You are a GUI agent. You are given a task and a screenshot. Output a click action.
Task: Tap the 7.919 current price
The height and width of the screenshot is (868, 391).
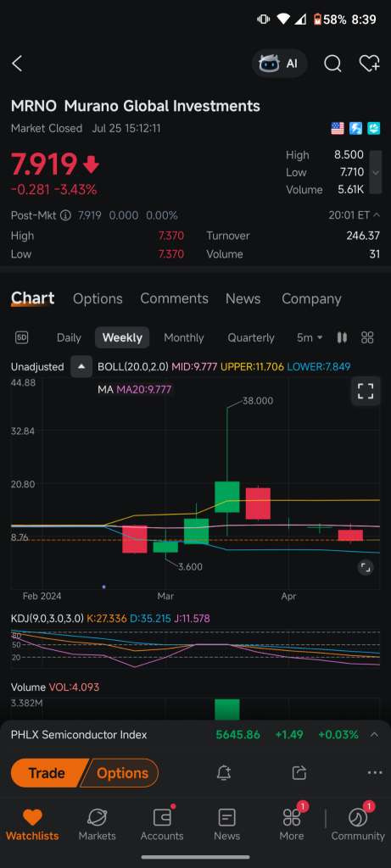tap(44, 164)
